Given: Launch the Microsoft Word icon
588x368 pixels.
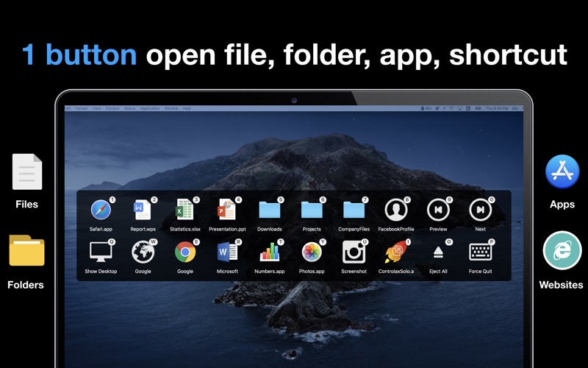Looking at the screenshot, I should pos(227,252).
